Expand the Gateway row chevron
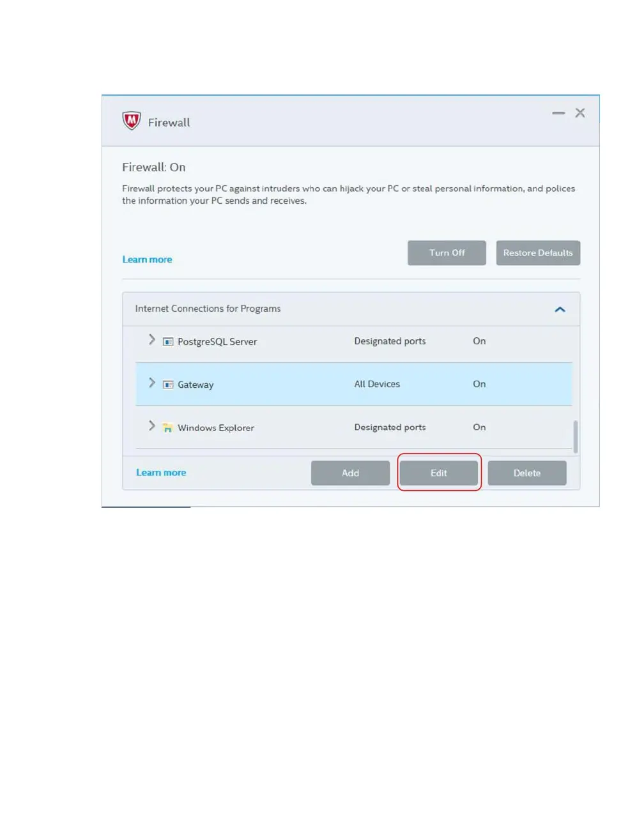 (x=151, y=383)
